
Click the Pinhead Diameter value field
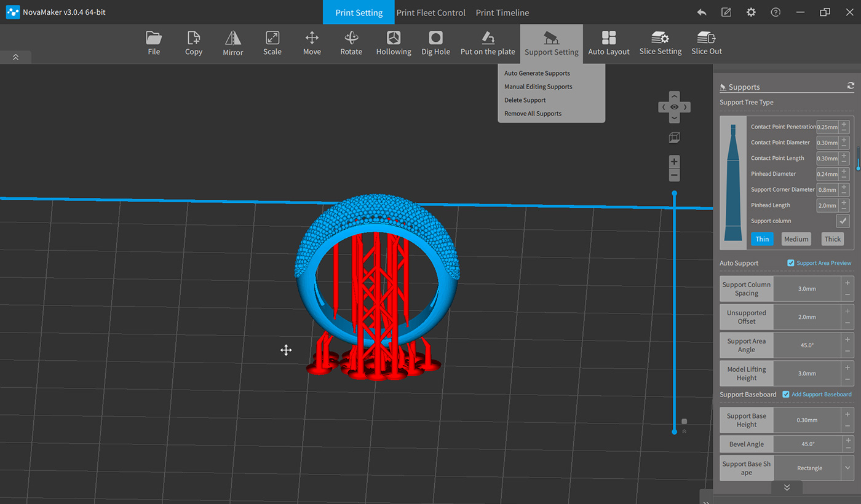pos(828,174)
